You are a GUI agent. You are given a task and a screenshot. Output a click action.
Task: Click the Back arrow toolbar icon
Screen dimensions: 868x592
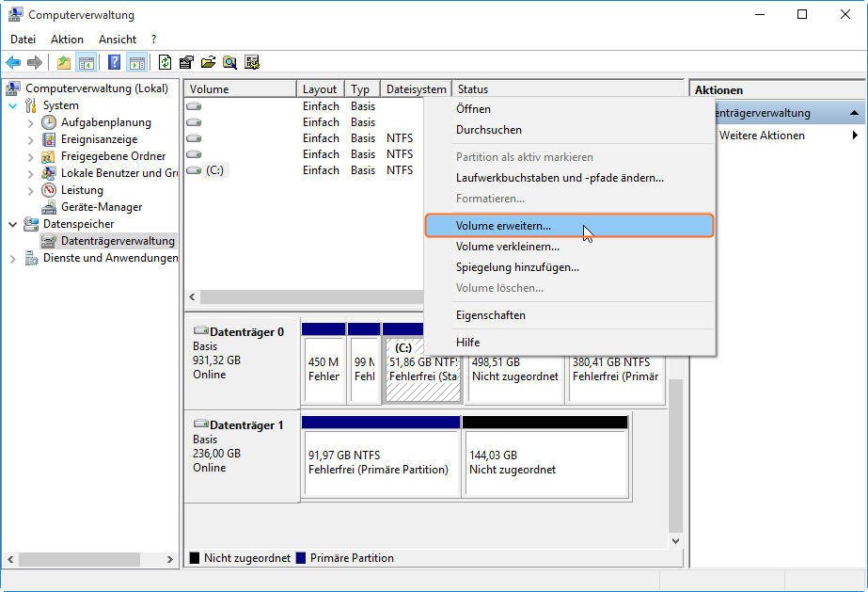[13, 62]
